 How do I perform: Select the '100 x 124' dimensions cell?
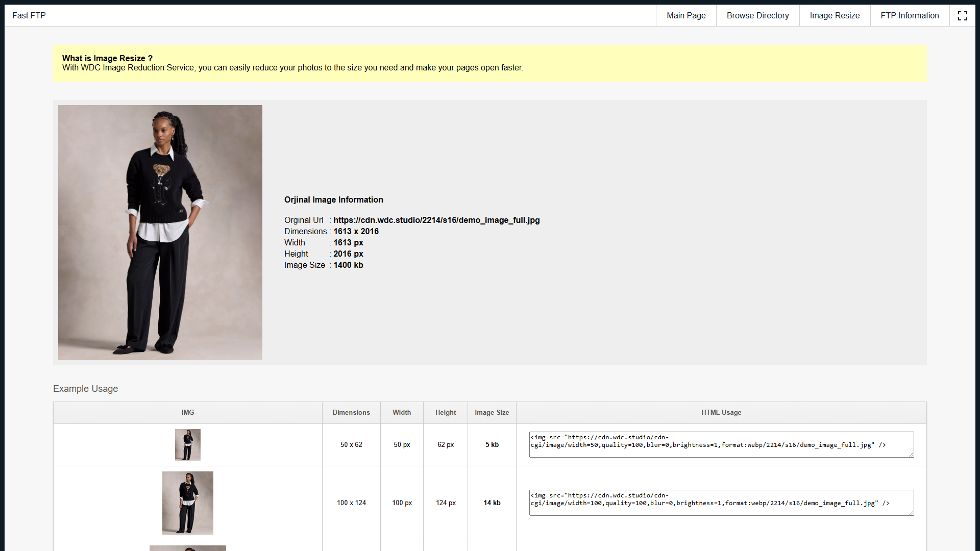coord(351,503)
